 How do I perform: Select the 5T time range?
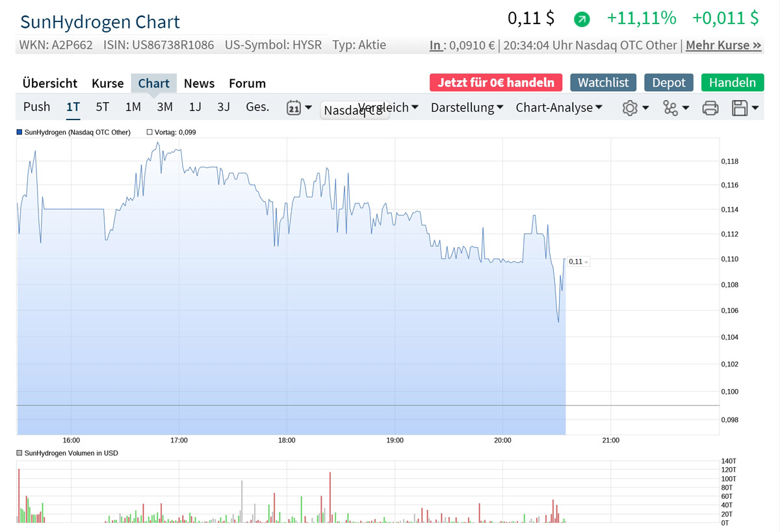pos(103,107)
